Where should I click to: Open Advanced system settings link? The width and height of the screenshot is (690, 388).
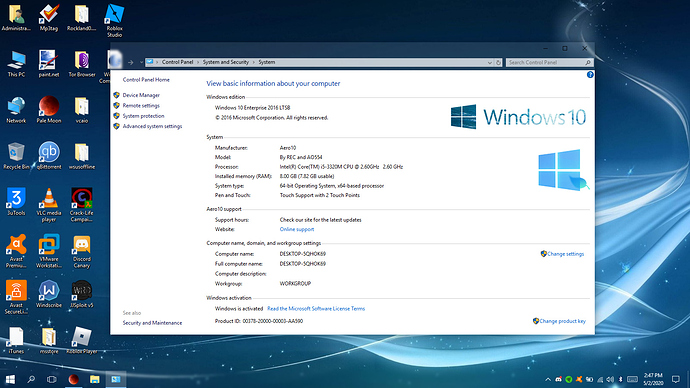click(x=152, y=126)
